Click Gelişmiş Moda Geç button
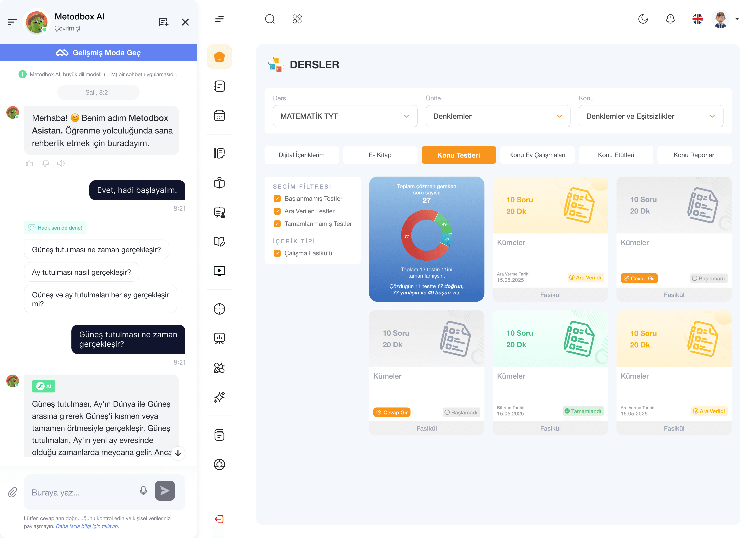The width and height of the screenshot is (756, 538). 98,53
